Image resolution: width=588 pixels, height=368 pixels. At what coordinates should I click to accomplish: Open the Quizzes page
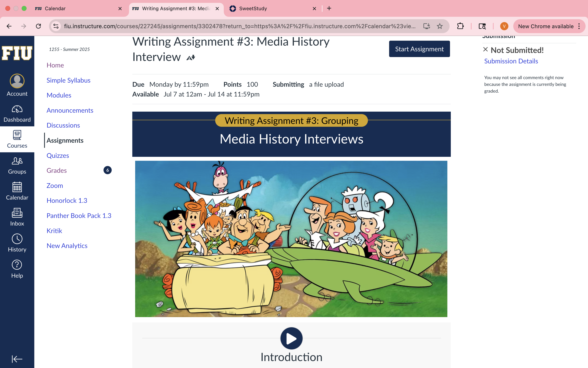coord(58,156)
